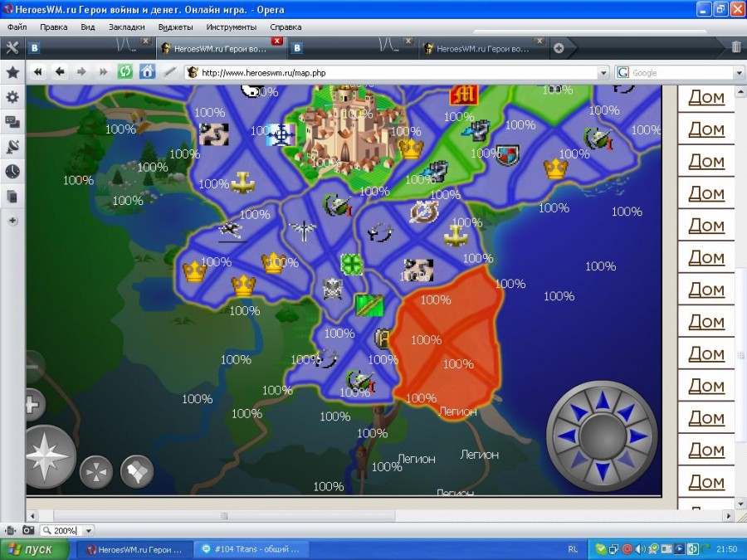This screenshot has height=560, width=747.
Task: Expand the address bar URL history dropdown
Action: pyautogui.click(x=603, y=73)
